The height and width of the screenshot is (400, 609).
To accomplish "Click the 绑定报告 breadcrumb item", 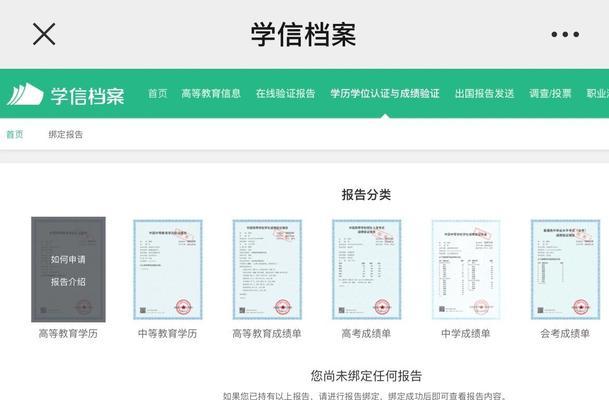I will 66,134.
